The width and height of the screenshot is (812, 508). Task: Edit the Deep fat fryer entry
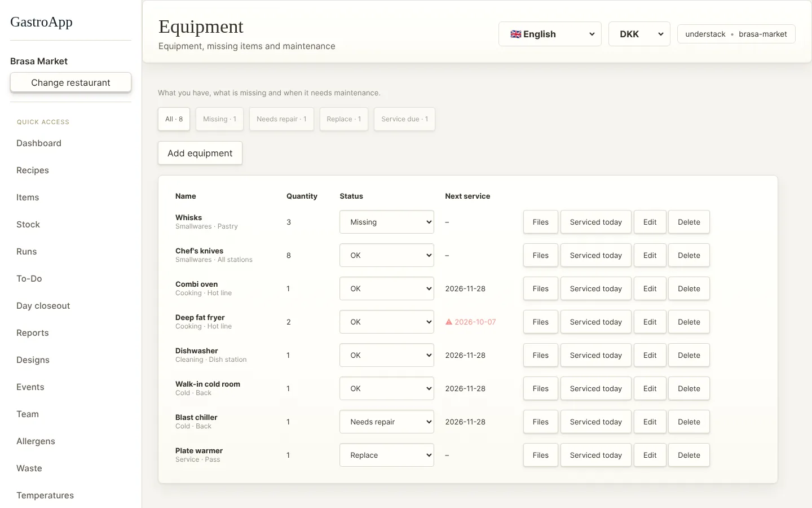click(x=650, y=322)
